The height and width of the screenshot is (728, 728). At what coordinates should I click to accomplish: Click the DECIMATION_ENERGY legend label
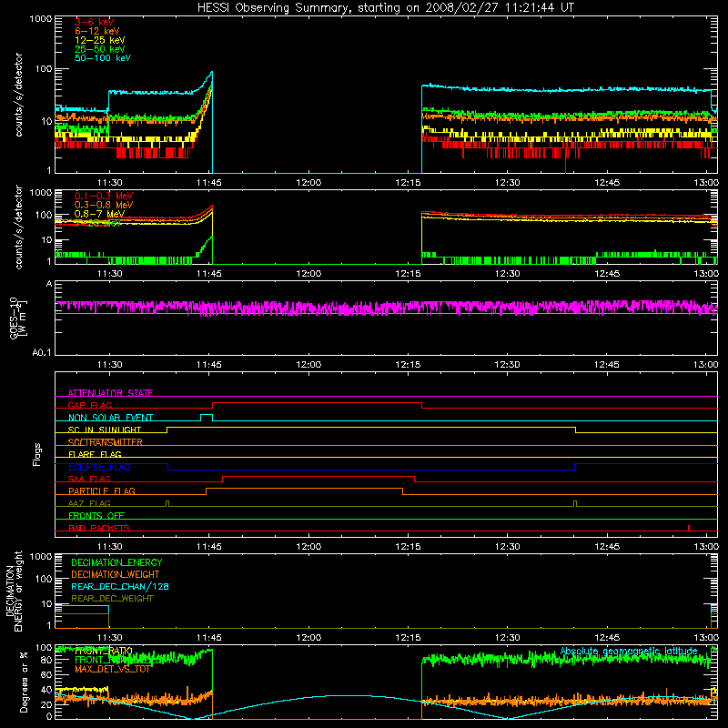point(116,562)
